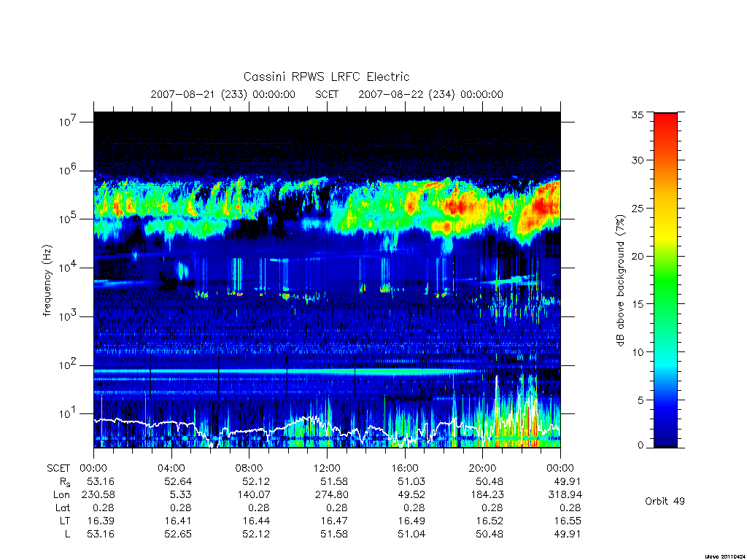This screenshot has height=560, width=747.
Task: Click time tick label '12:00'
Action: tap(327, 468)
